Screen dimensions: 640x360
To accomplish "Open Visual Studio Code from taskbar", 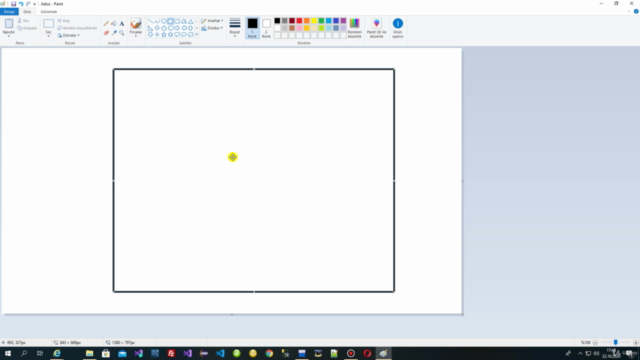I will click(220, 353).
